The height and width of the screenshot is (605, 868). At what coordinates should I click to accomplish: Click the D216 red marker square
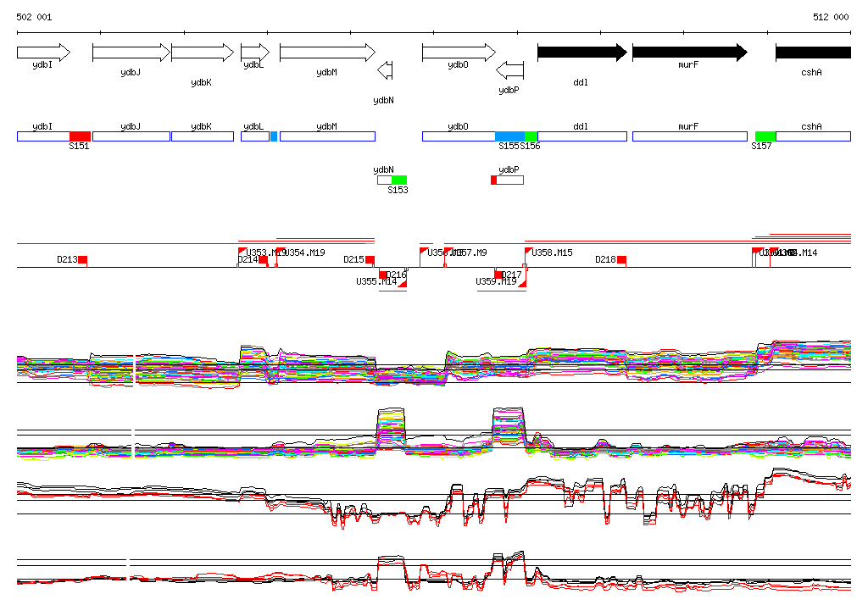pyautogui.click(x=383, y=275)
